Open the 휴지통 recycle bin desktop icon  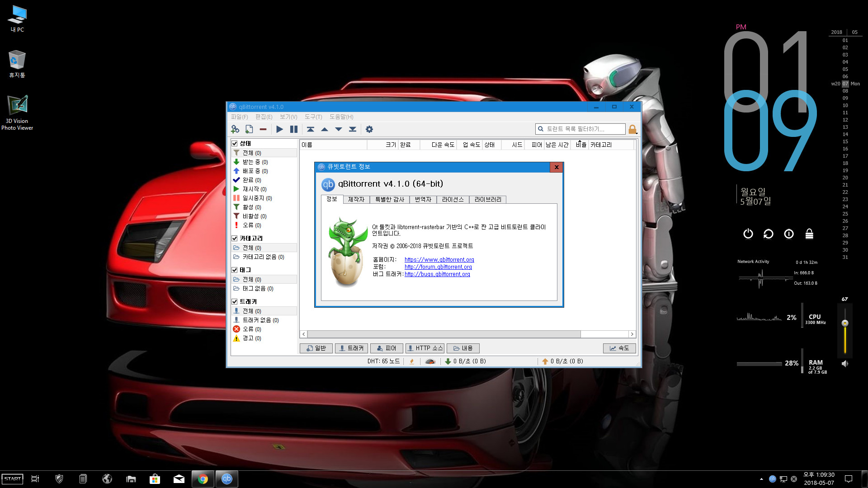(17, 64)
